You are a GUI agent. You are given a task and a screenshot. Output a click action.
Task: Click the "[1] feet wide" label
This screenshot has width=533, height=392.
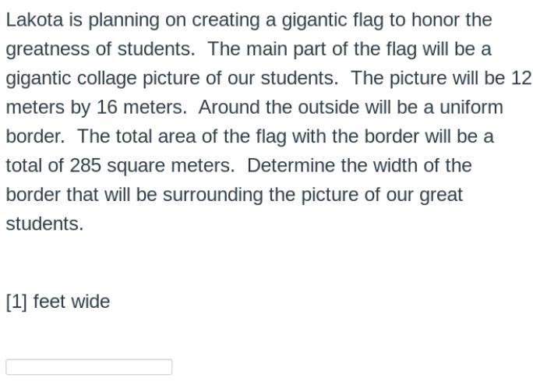point(58,302)
